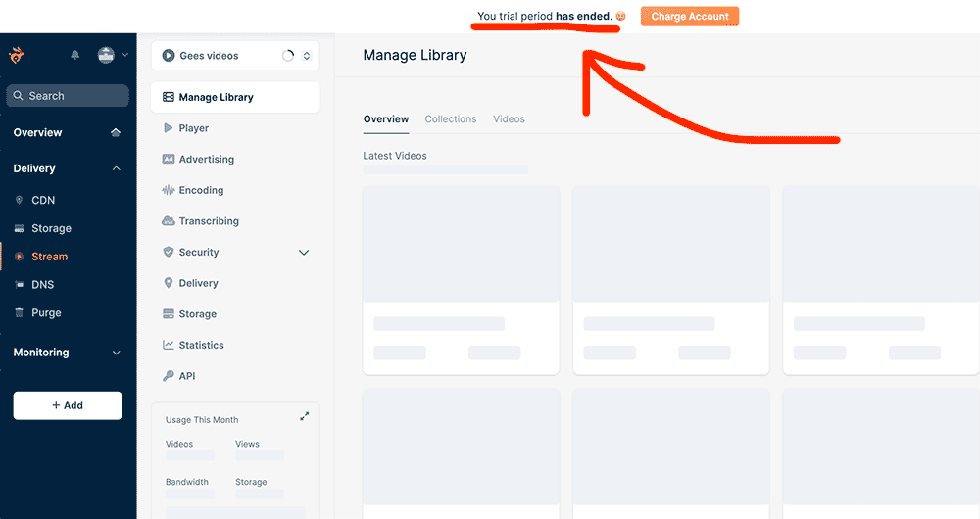Click the CDN pin icon
The height and width of the screenshot is (519, 980).
pos(19,200)
